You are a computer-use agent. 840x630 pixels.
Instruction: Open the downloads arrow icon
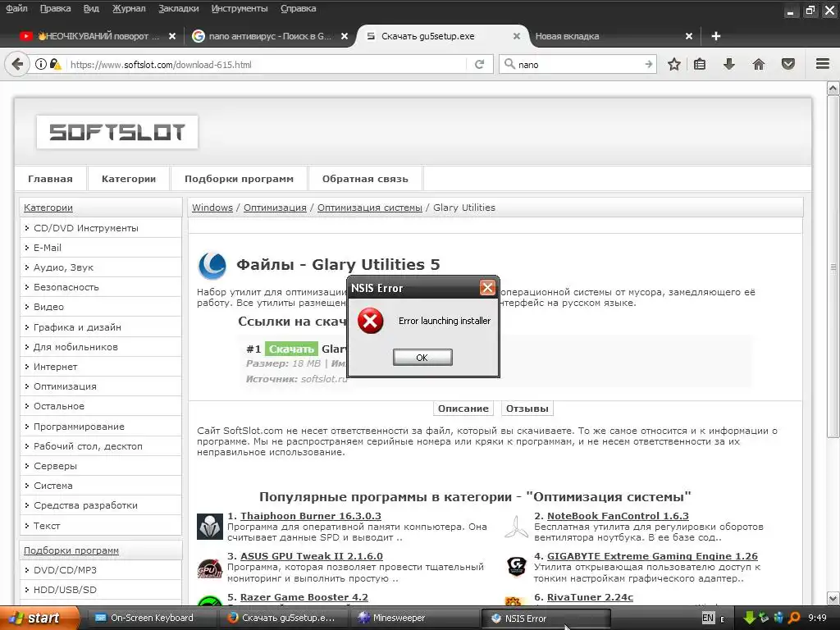point(729,64)
